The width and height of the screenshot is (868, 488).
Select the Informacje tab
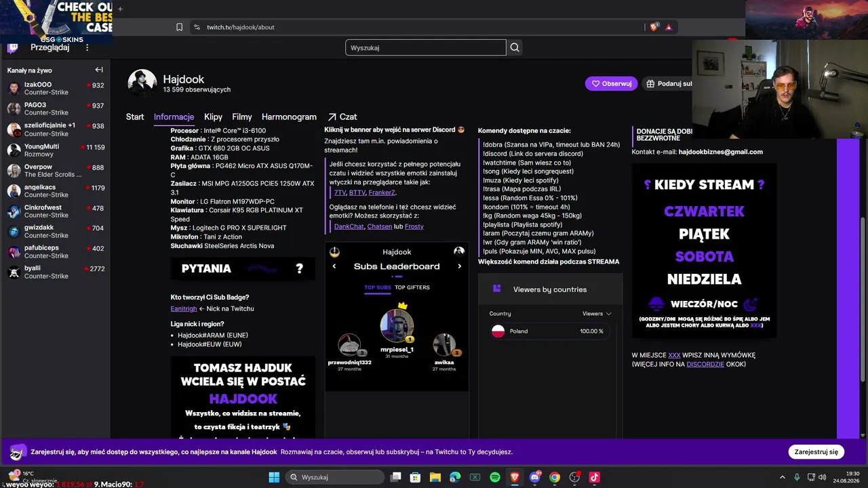tap(174, 117)
